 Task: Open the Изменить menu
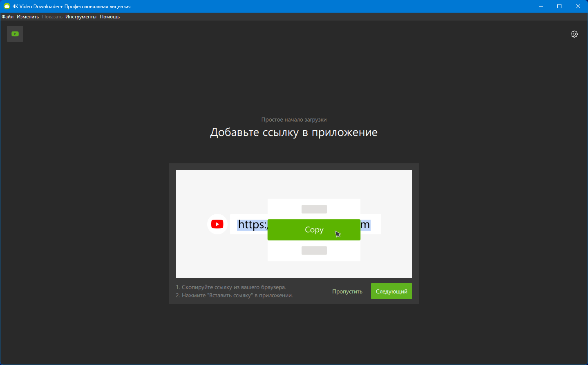(28, 17)
